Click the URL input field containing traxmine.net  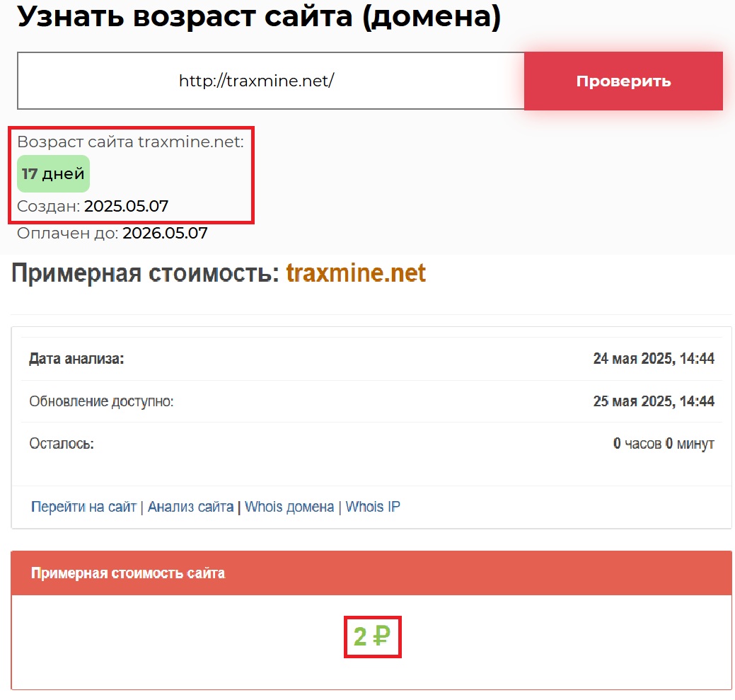tap(270, 81)
